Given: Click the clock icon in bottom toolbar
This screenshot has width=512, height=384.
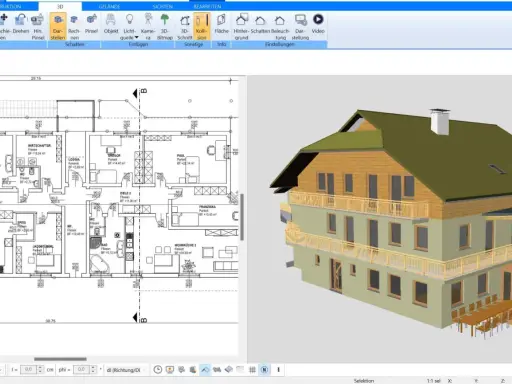Looking at the screenshot, I should click(x=158, y=369).
